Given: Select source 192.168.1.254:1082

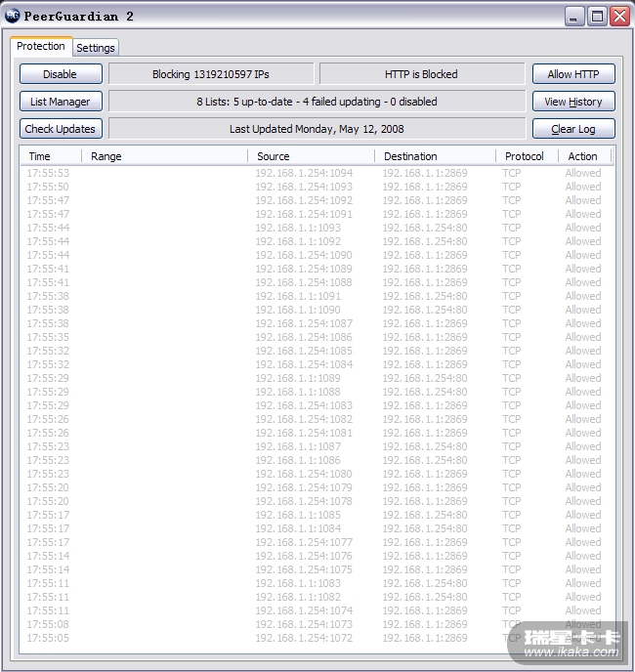Looking at the screenshot, I should pyautogui.click(x=304, y=420).
